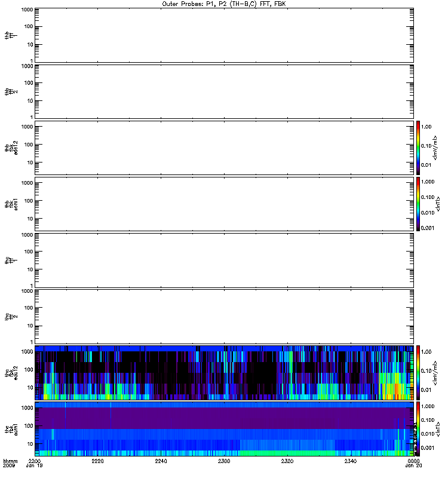The width and height of the screenshot is (448, 478).
Task: Click the empty thb fbk edc12 plot panel
Action: tap(225, 148)
